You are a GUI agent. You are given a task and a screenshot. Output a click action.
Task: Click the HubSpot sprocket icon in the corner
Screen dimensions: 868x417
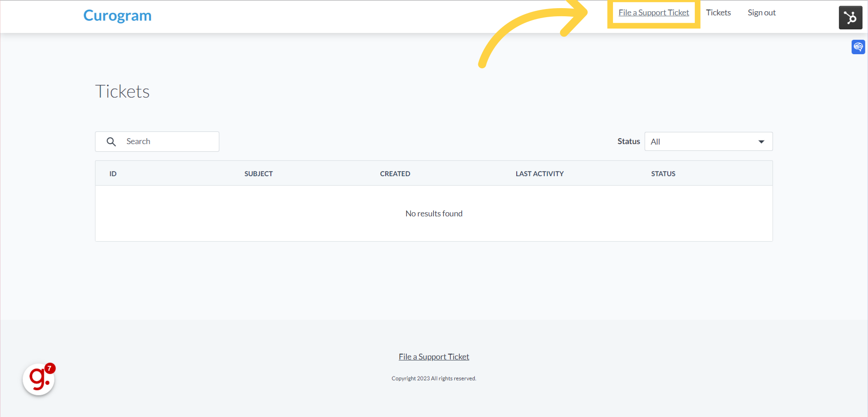click(850, 17)
